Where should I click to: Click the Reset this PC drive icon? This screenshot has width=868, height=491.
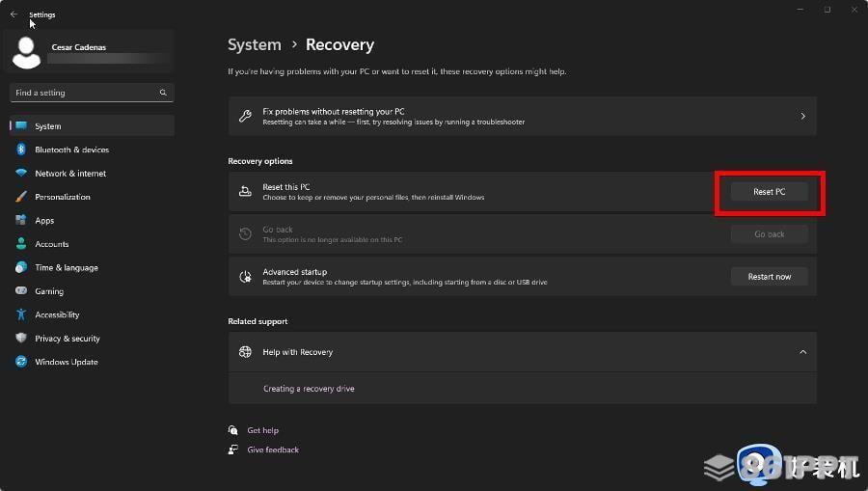click(245, 192)
